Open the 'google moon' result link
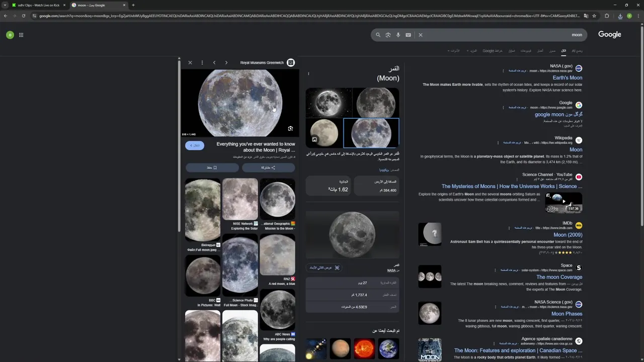 pyautogui.click(x=558, y=115)
